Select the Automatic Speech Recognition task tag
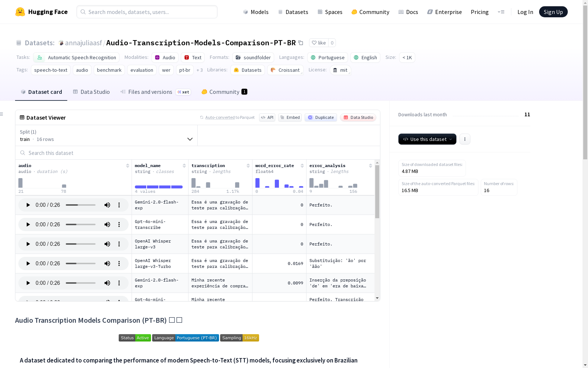This screenshot has height=368, width=588. pos(76,57)
